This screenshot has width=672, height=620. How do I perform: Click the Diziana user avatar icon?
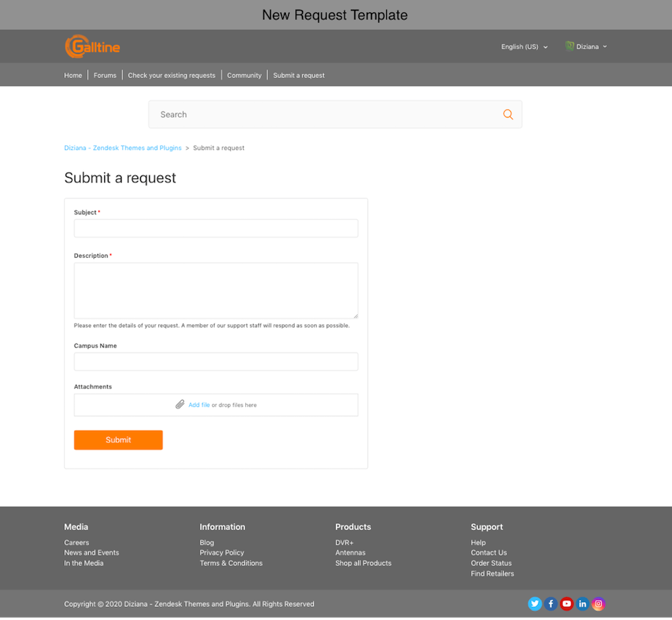pos(570,46)
